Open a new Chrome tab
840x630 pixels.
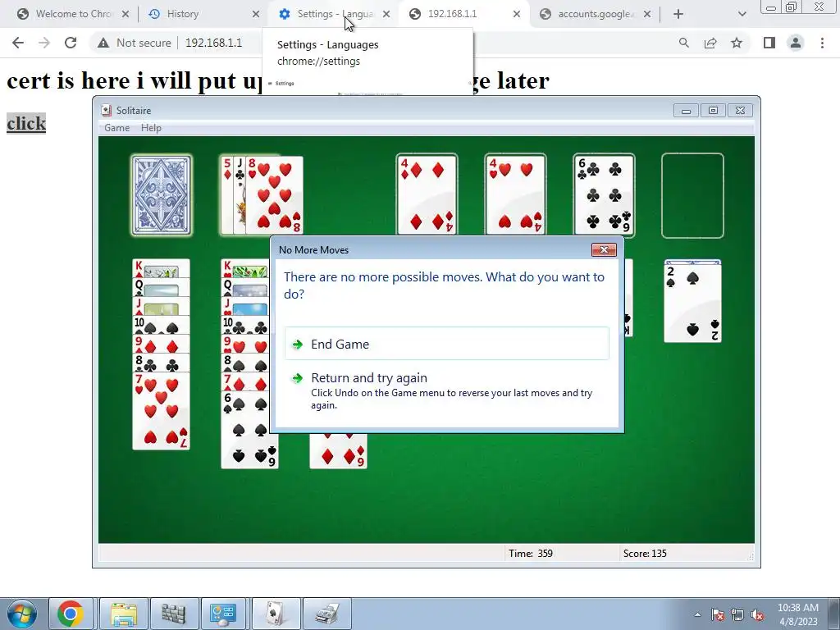click(678, 14)
